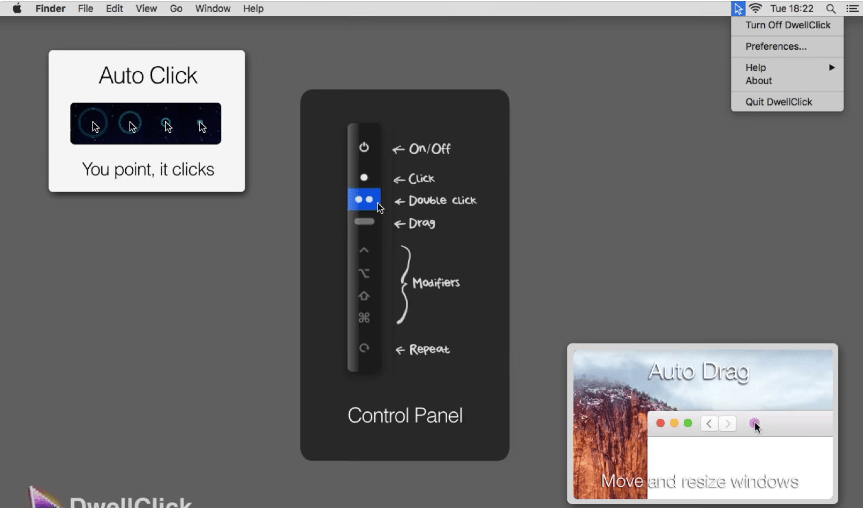863x508 pixels.
Task: Click the Repeat circular arrow icon
Action: (364, 348)
